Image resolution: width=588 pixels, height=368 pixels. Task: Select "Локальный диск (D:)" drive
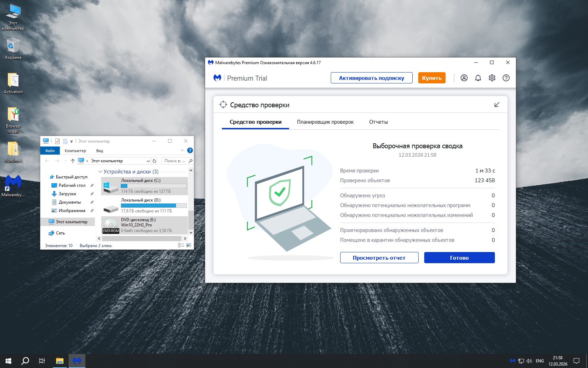coord(144,205)
